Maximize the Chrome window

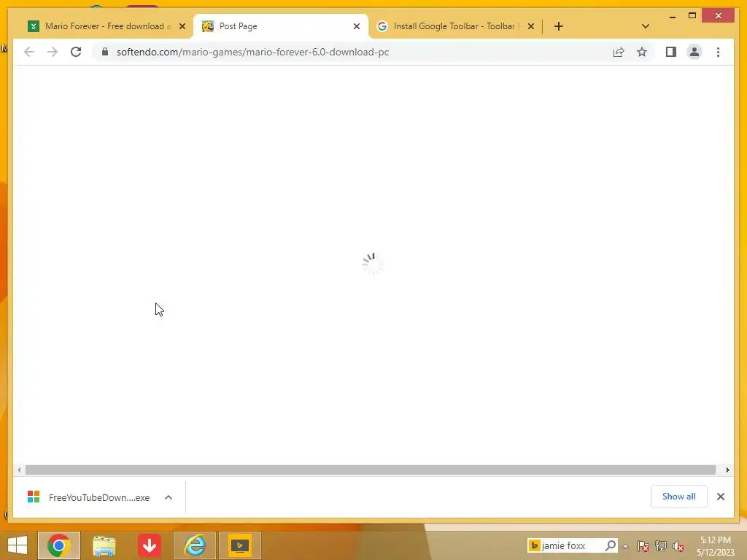click(692, 16)
